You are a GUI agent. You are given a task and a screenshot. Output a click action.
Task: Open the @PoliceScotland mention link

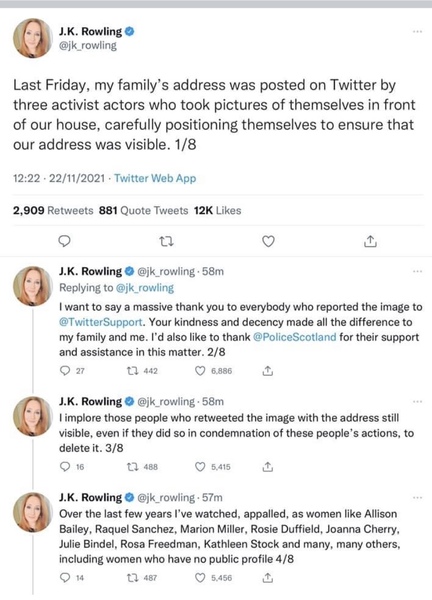[x=295, y=337]
